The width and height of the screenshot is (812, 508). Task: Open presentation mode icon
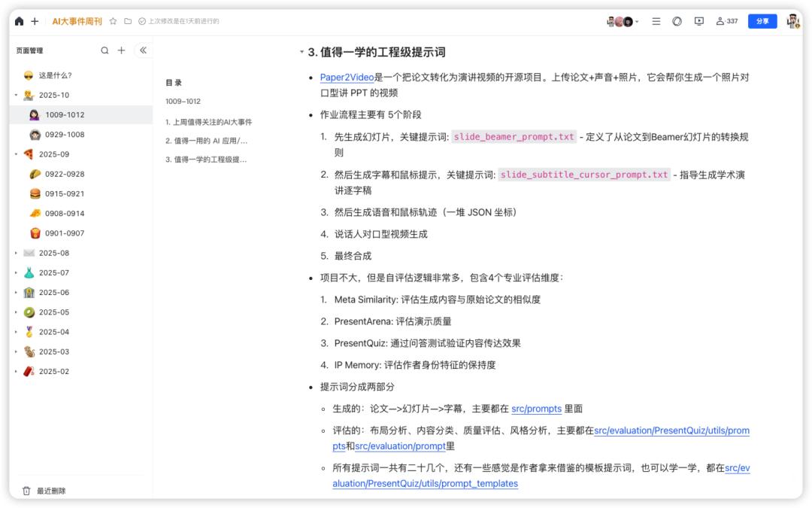pyautogui.click(x=698, y=21)
